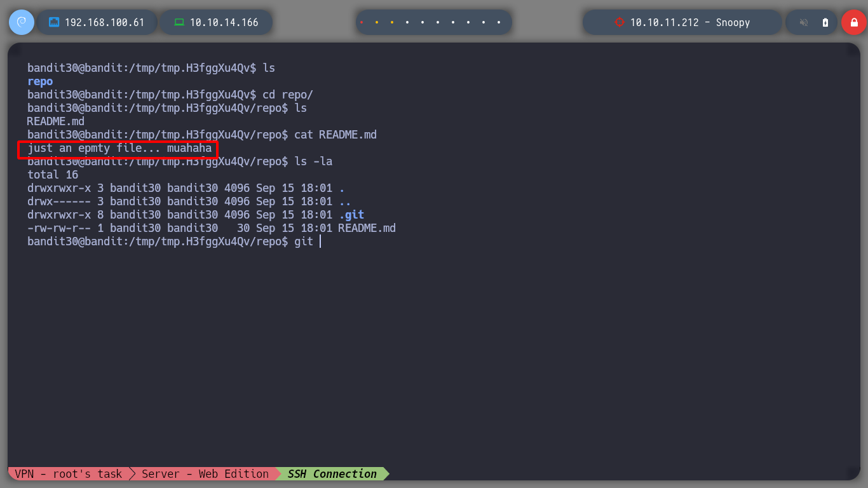Click the blue .git directory name

point(351,215)
